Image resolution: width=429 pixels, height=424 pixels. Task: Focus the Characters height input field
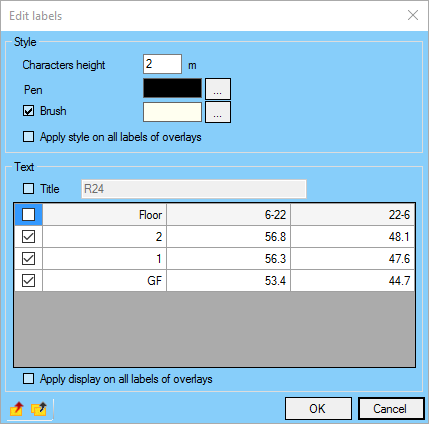pyautogui.click(x=162, y=64)
